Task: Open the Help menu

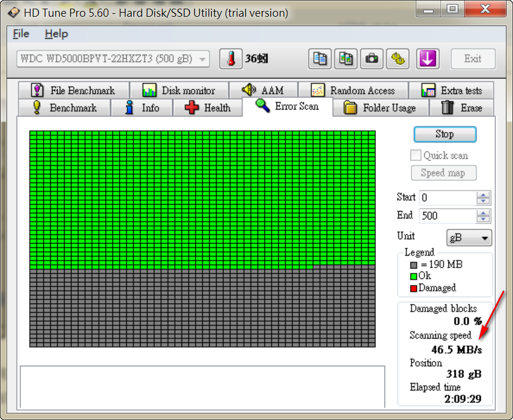Action: (x=56, y=34)
